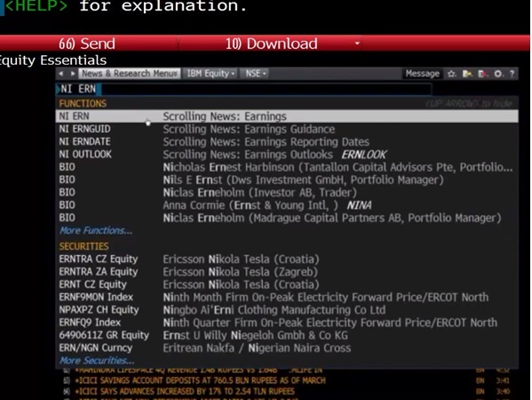Open BIO for Nils E Ernst
The image size is (532, 400).
[x=287, y=180]
